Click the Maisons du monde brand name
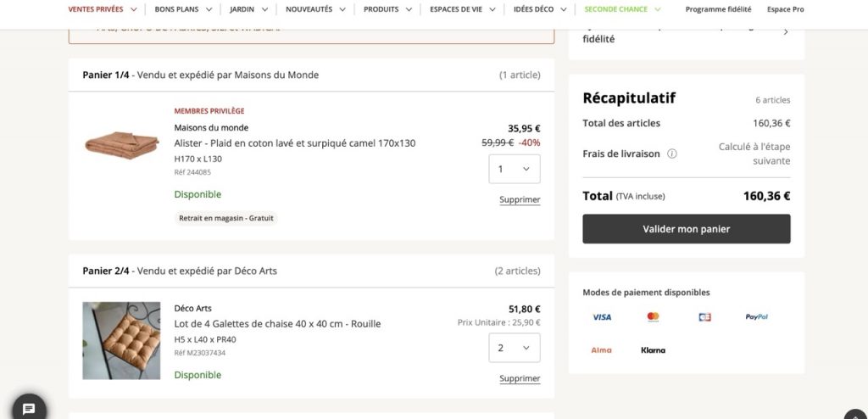The height and width of the screenshot is (419, 868). click(211, 127)
